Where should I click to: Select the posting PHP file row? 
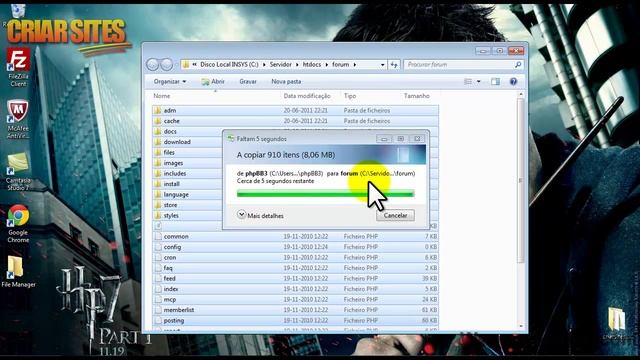click(296, 321)
